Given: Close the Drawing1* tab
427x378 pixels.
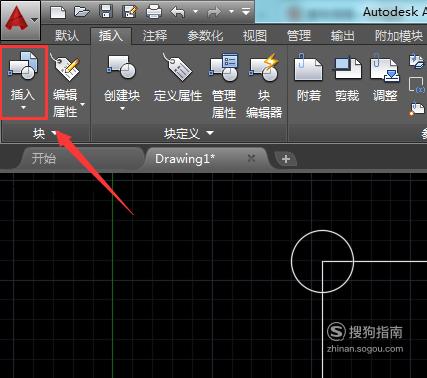Looking at the screenshot, I should tap(251, 158).
